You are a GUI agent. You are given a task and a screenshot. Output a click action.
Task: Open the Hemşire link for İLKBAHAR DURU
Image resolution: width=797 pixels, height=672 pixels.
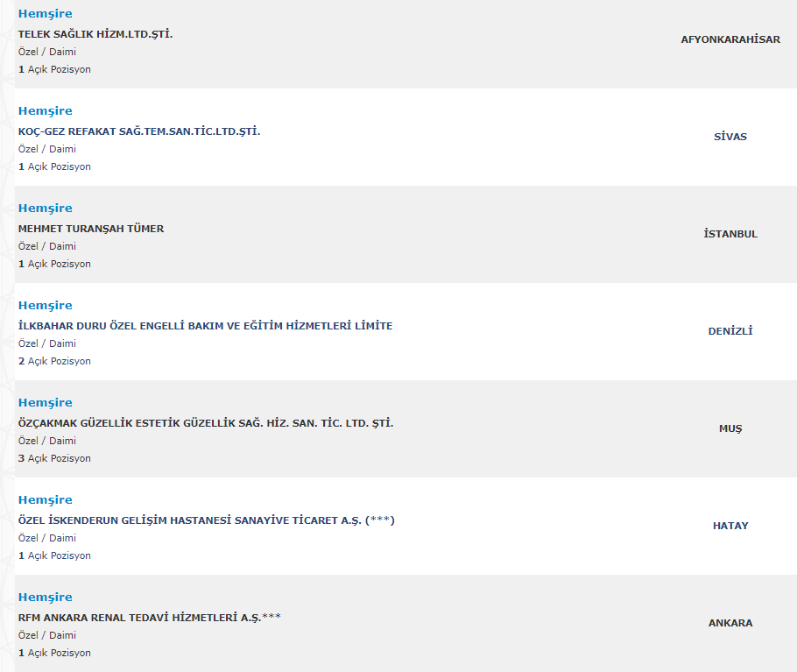tap(45, 306)
